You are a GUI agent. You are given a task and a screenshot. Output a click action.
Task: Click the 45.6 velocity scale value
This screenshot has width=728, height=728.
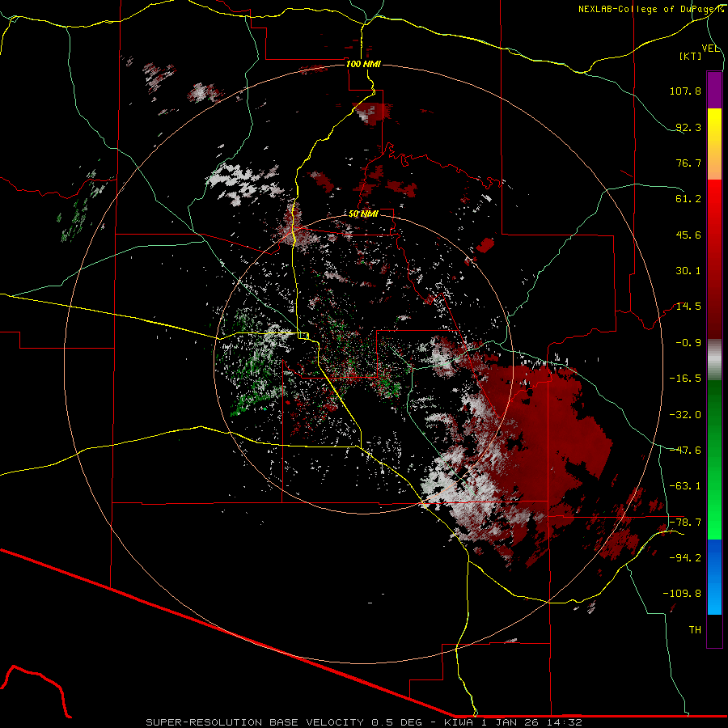coord(688,235)
